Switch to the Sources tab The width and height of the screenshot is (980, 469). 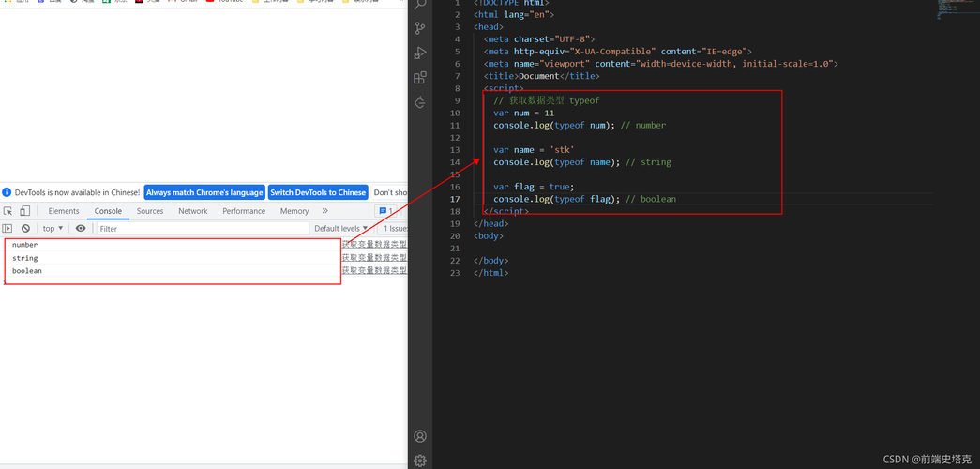(x=150, y=211)
